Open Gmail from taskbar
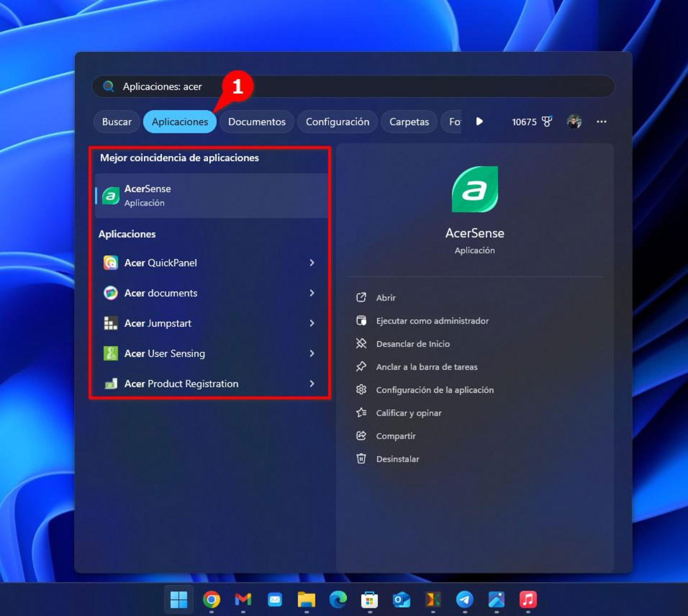The height and width of the screenshot is (616, 688). pos(243,599)
